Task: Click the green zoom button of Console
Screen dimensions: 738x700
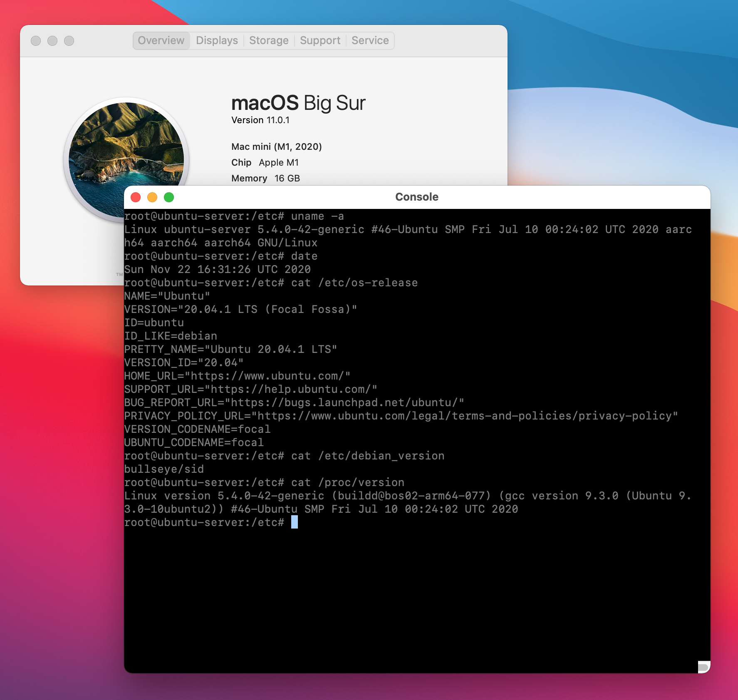Action: (x=169, y=197)
